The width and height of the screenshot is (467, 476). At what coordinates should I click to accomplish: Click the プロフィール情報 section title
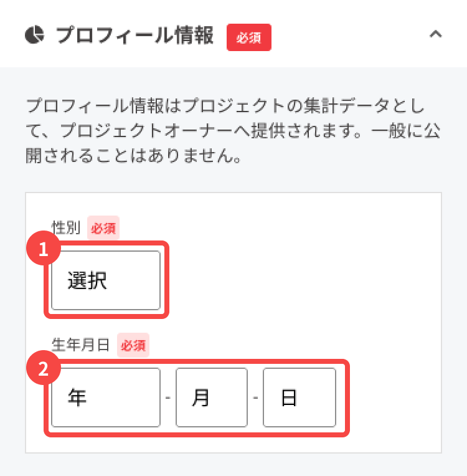[x=134, y=36]
